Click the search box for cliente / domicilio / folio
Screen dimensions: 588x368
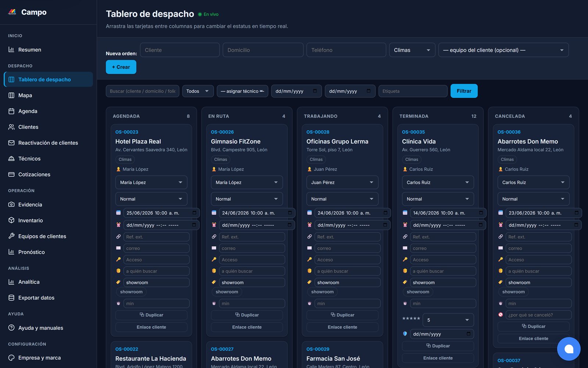pyautogui.click(x=142, y=91)
